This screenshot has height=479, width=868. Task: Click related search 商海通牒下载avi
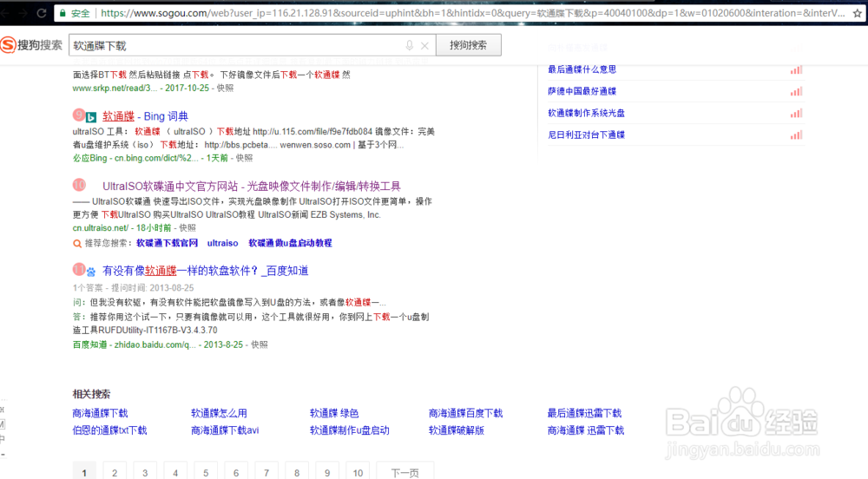tap(225, 430)
